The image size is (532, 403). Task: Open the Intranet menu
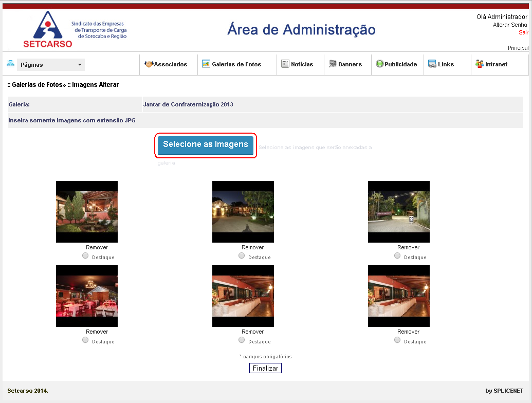click(497, 64)
